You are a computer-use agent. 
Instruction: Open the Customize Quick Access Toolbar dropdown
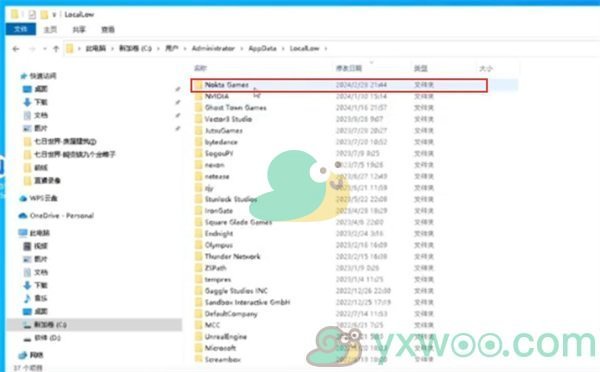tap(54, 15)
